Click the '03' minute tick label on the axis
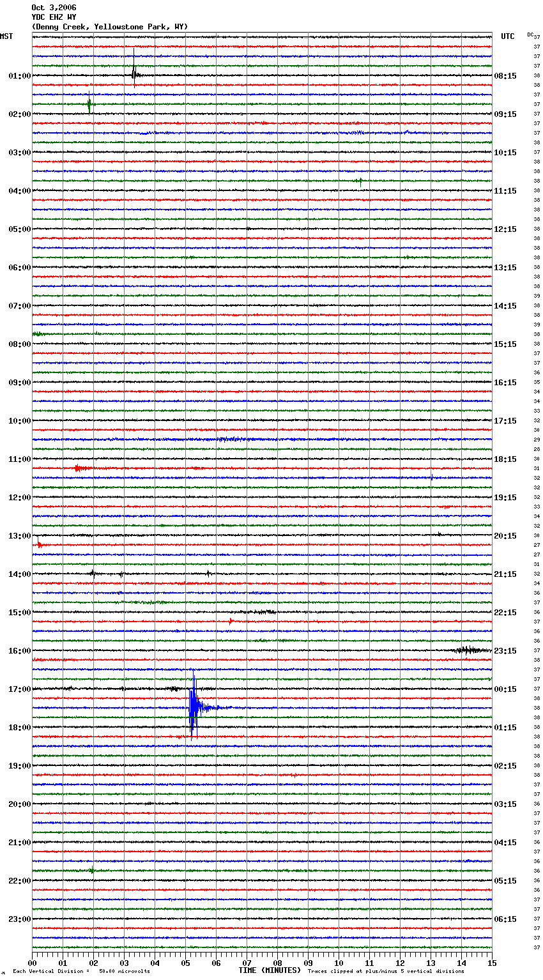 coord(124,963)
